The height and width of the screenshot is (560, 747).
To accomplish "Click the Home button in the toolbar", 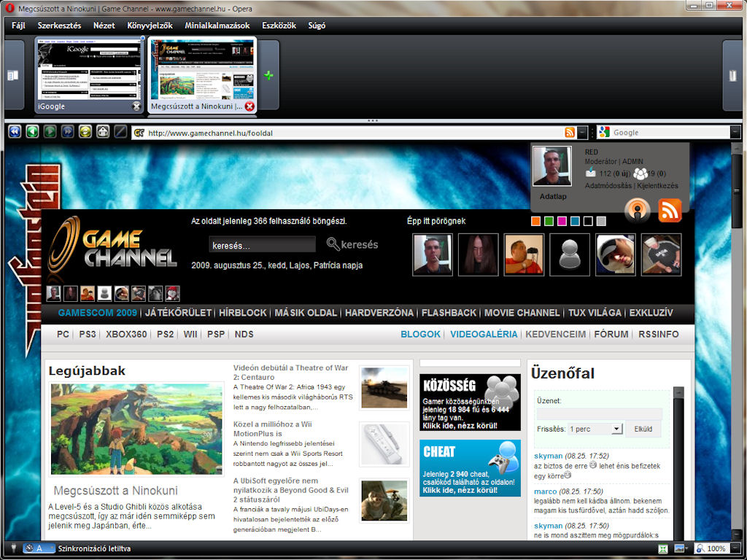I will tap(103, 132).
